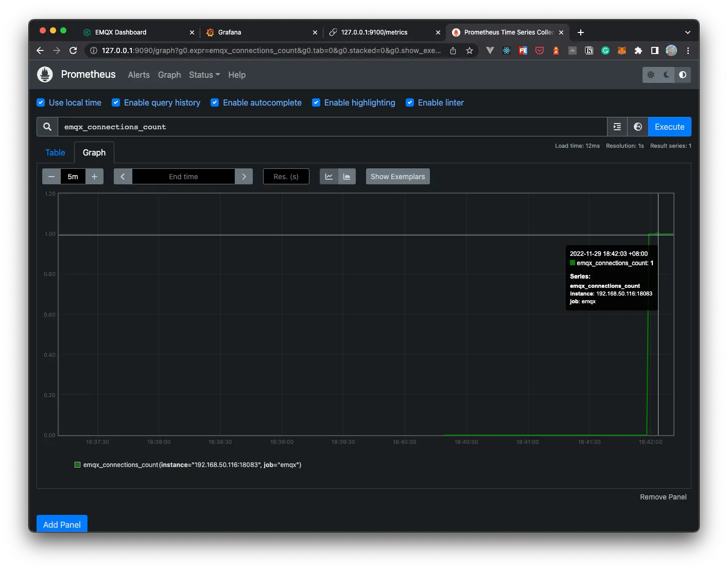The image size is (728, 570).
Task: Select the stacked graph display mode icon
Action: [x=346, y=176]
